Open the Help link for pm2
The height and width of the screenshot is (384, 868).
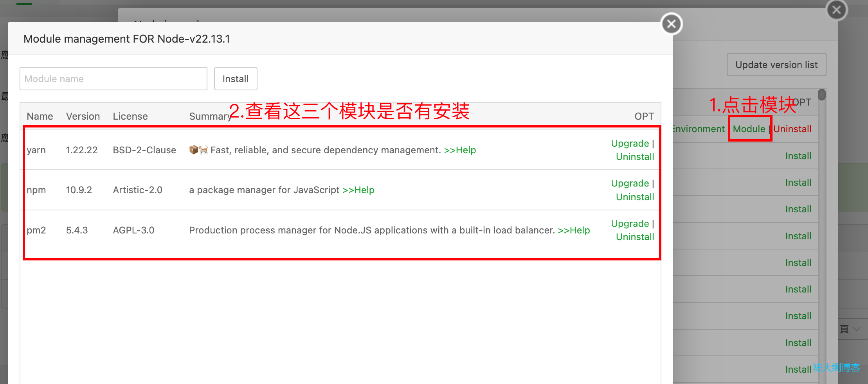pyautogui.click(x=574, y=230)
